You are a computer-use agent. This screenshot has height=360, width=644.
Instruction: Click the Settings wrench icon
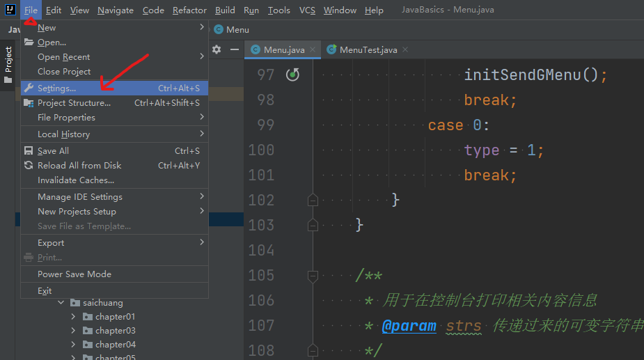coord(29,88)
